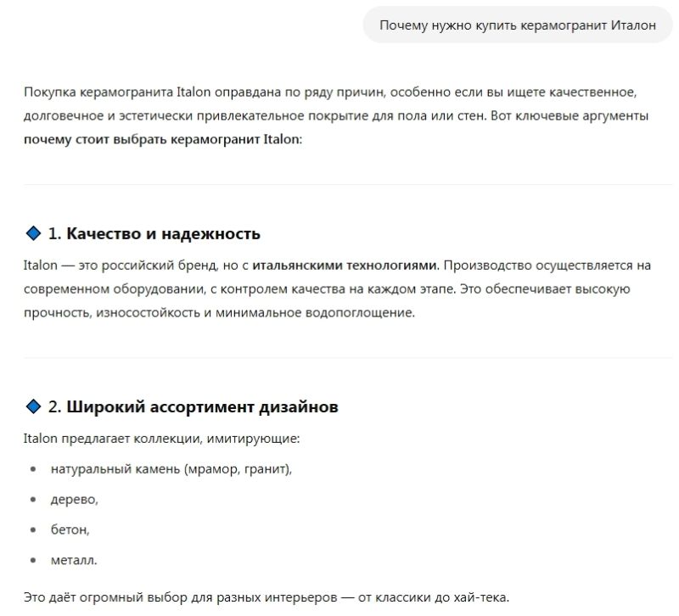Click the blue diamond icon beside "Качество и надежность"
679x616 pixels.
[34, 233]
